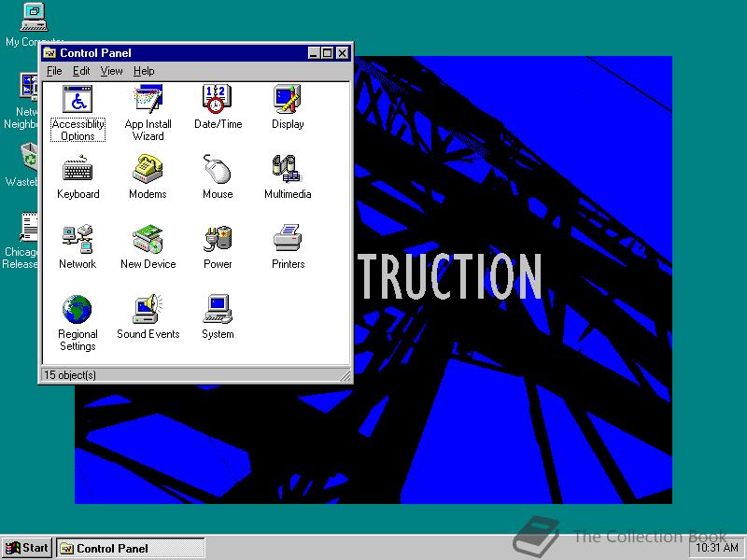The image size is (747, 560).
Task: Select the Wastebasket desktop icon
Action: pos(29,157)
